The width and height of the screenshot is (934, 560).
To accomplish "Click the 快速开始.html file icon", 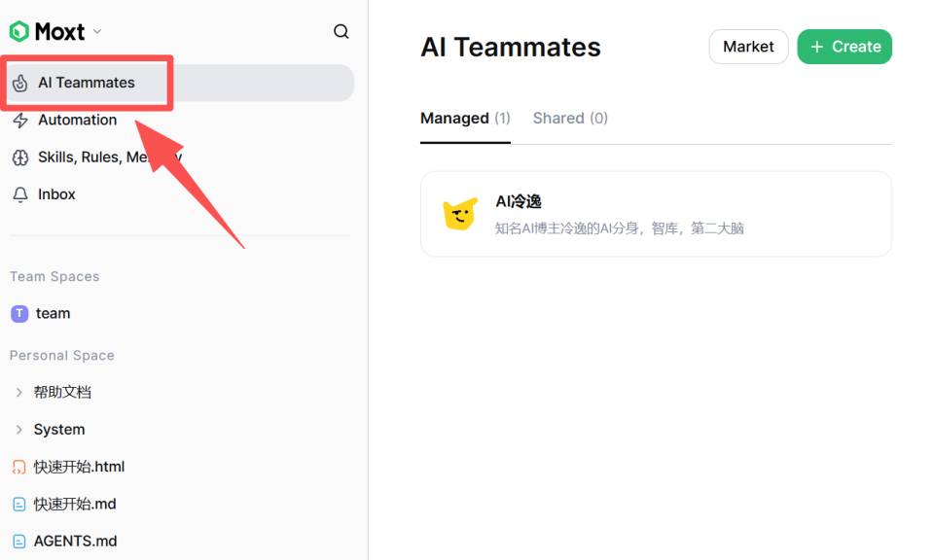I will (19, 468).
